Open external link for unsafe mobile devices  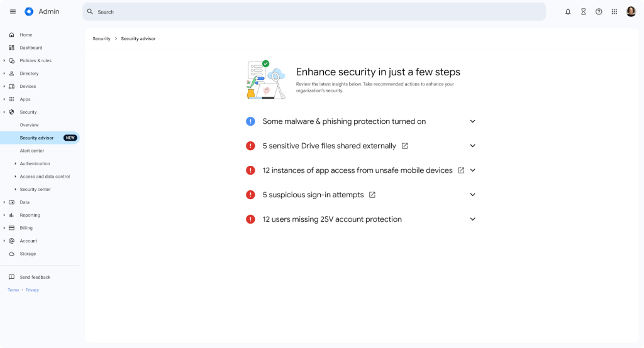coord(461,170)
